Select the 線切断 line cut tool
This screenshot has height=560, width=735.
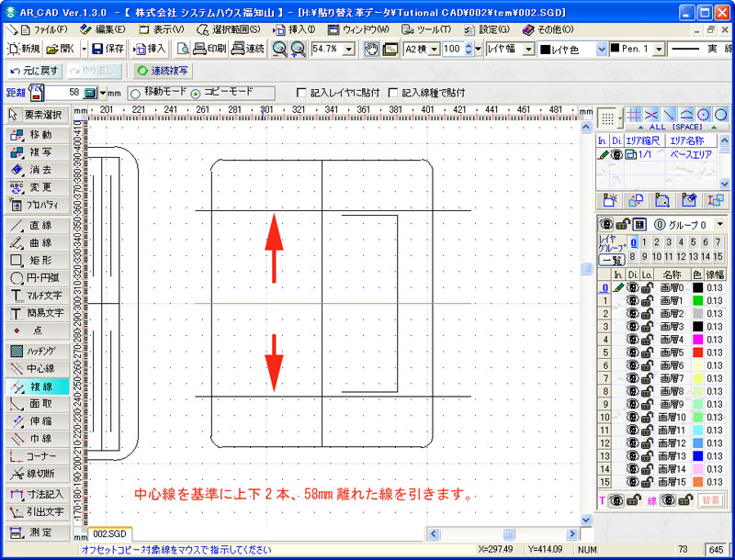click(38, 474)
